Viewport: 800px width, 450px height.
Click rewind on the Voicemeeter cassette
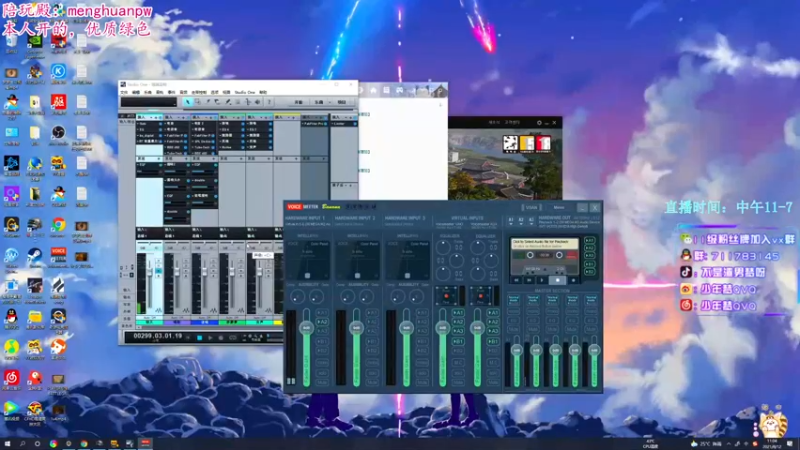pyautogui.click(x=516, y=280)
